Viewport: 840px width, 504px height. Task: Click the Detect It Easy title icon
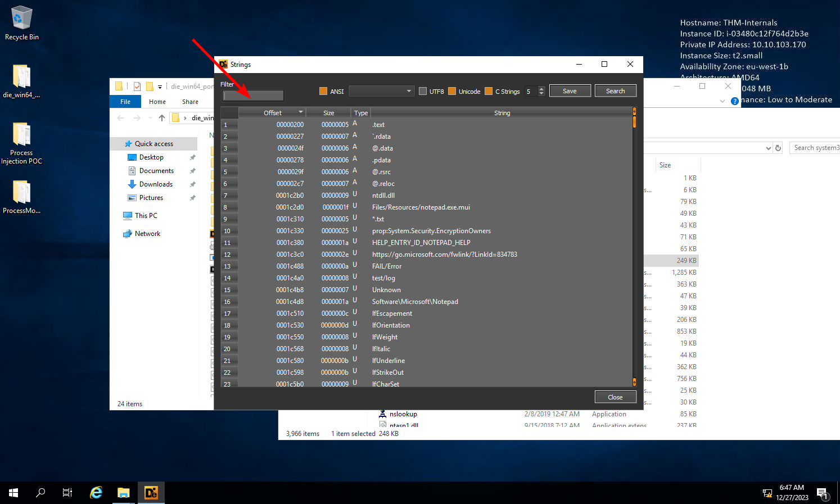223,64
